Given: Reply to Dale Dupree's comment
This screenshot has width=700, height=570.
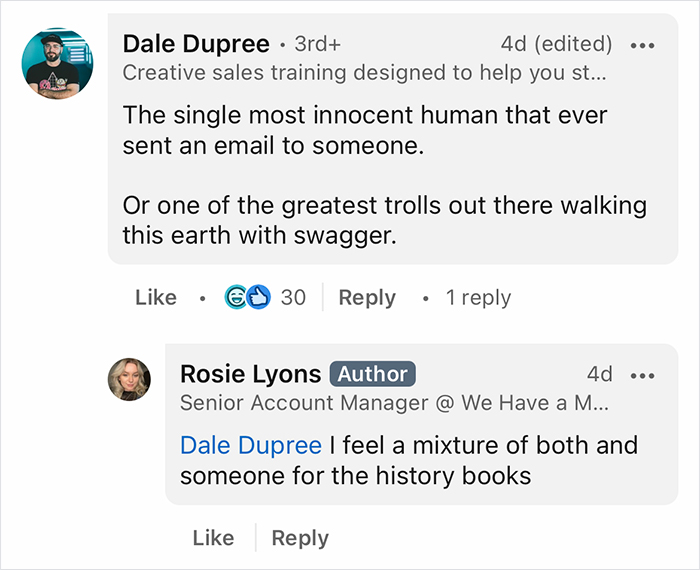Looking at the screenshot, I should click(x=367, y=297).
